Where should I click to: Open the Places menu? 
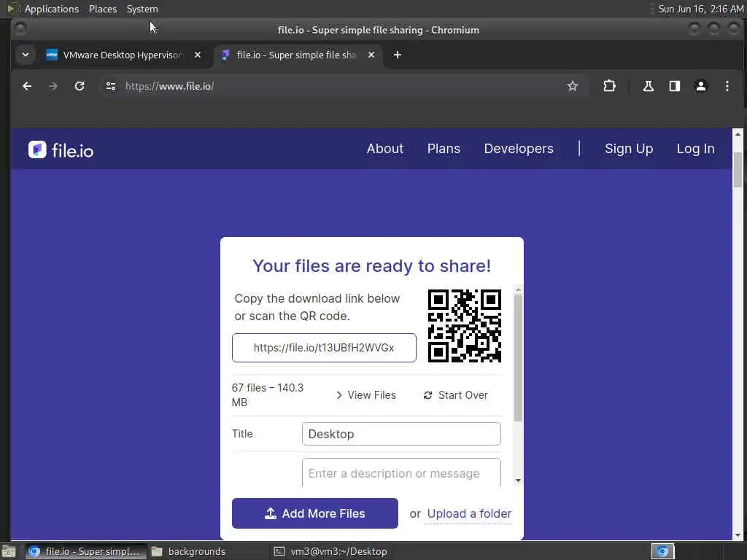[102, 9]
